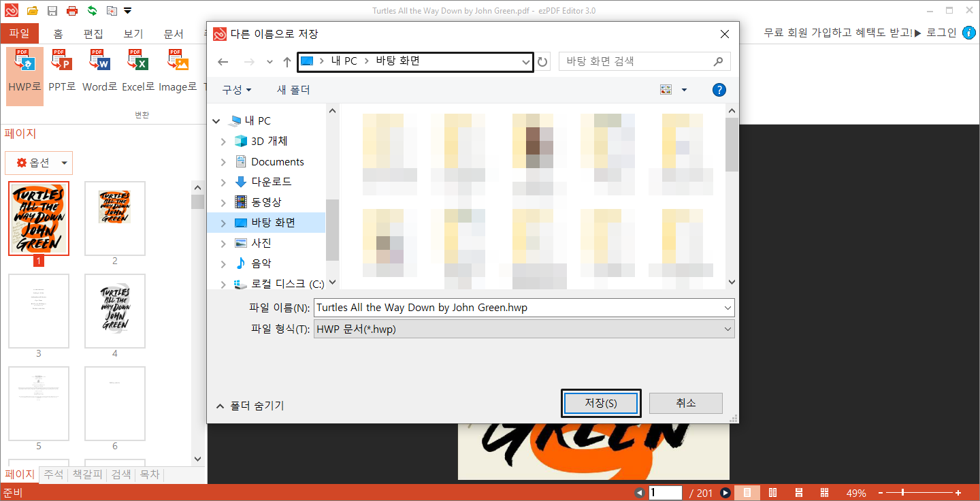Open dialog help question mark
Image resolution: width=980 pixels, height=501 pixels.
(x=719, y=90)
